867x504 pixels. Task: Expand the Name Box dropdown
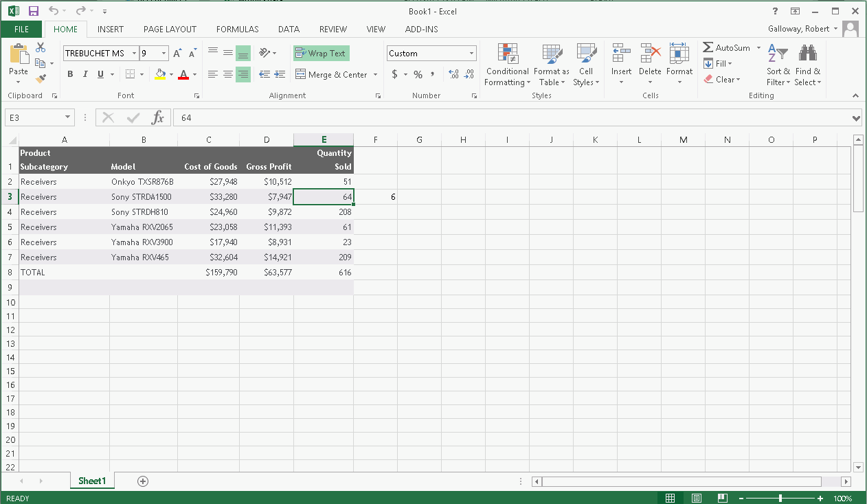[x=67, y=117]
